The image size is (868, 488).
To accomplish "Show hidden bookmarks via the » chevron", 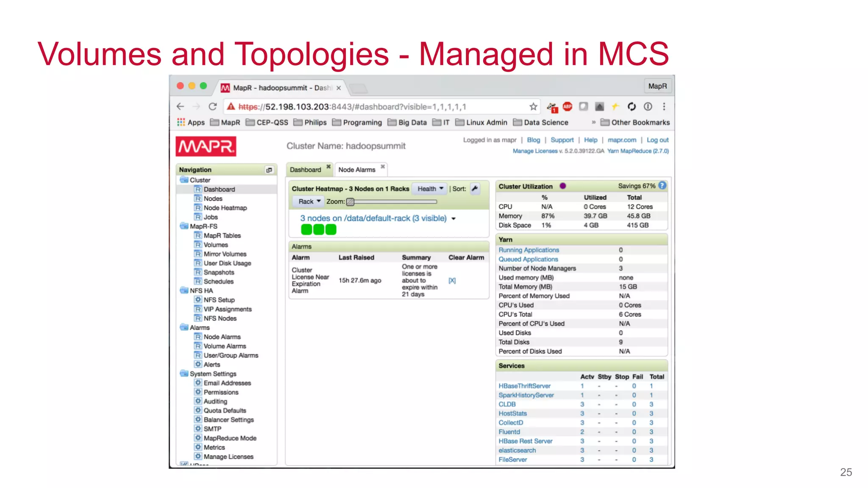I will 593,122.
